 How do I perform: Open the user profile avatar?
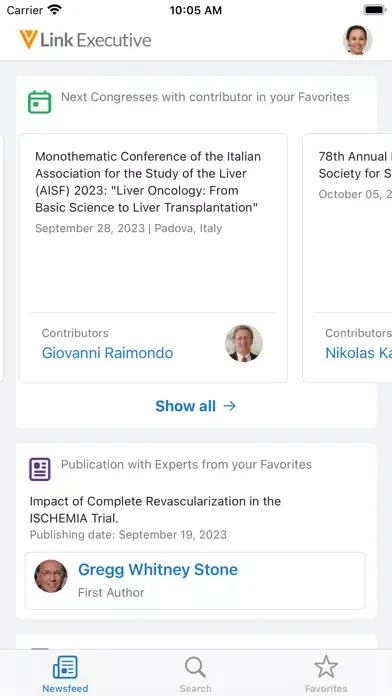(x=357, y=40)
